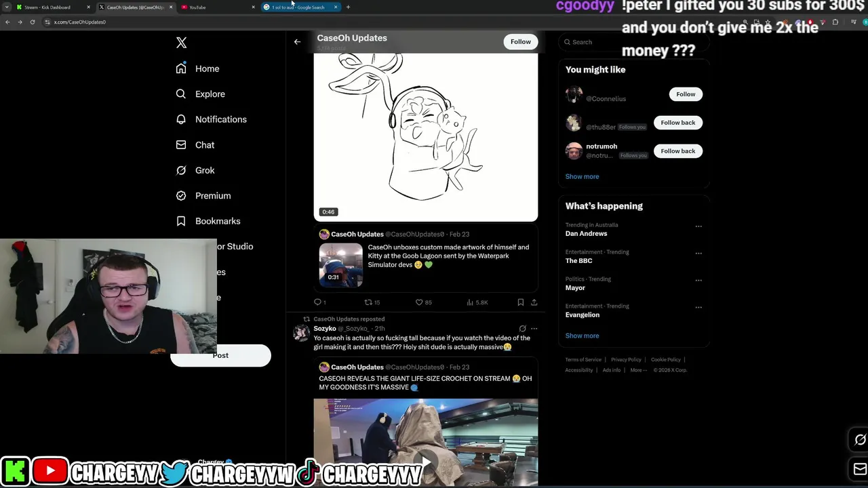Viewport: 868px width, 488px height.
Task: Open more options for Mayor trend
Action: click(698, 281)
